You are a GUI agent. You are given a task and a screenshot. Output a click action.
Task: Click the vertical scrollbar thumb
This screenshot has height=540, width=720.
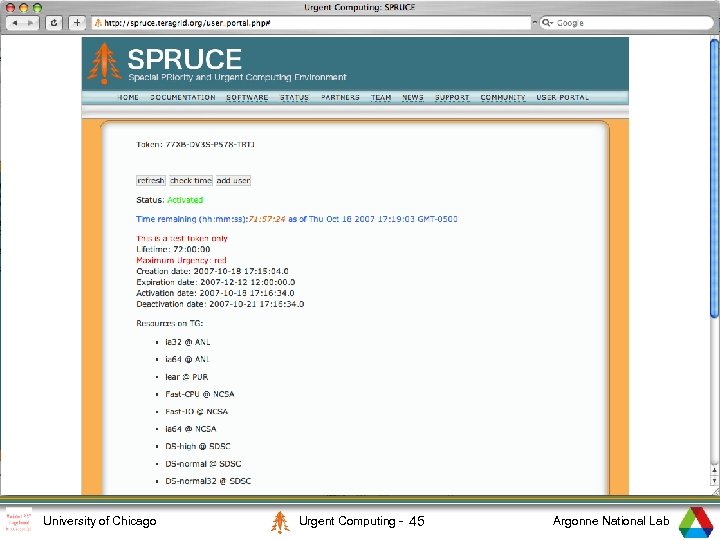[714, 178]
